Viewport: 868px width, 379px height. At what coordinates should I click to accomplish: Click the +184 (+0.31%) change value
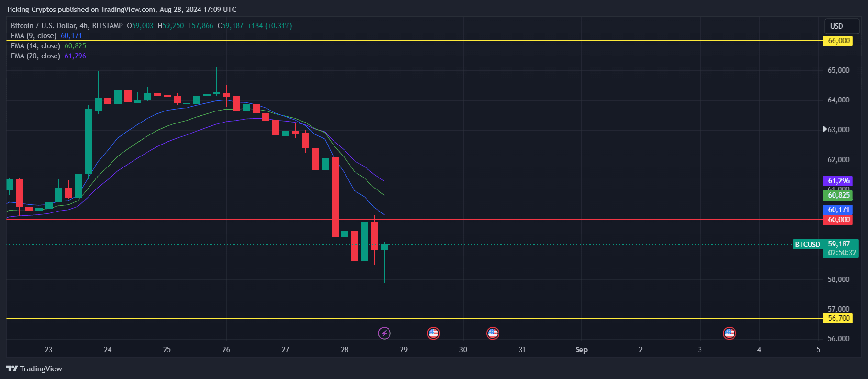point(269,26)
